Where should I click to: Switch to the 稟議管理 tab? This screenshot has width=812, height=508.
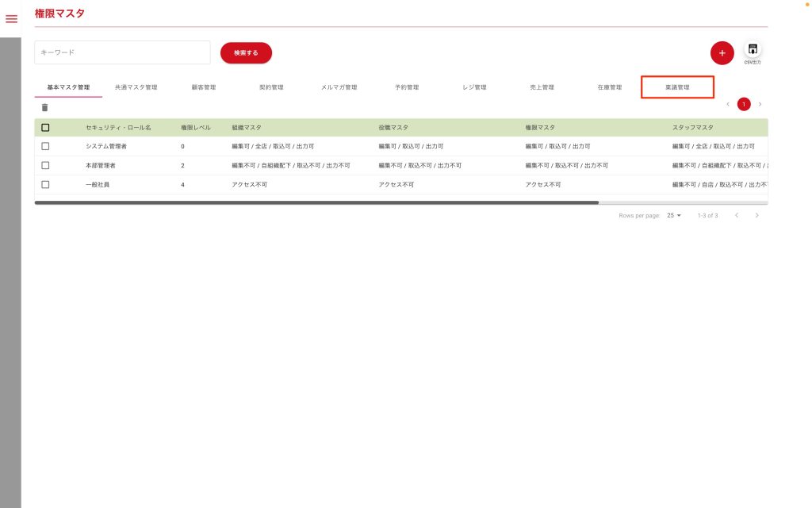click(677, 87)
